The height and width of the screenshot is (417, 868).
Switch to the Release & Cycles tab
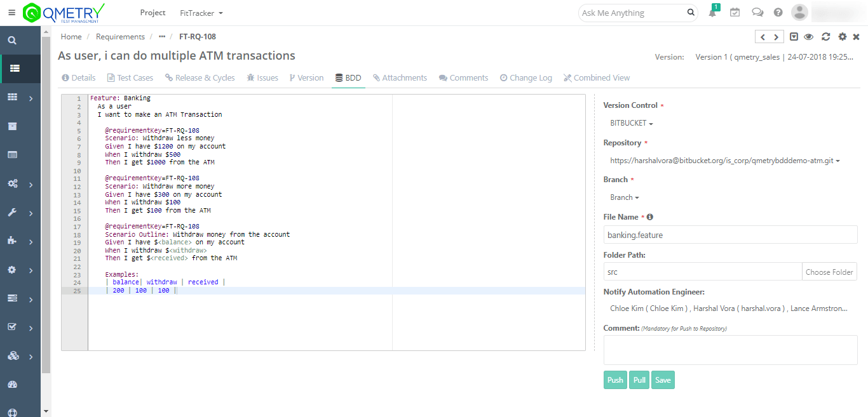coord(200,77)
